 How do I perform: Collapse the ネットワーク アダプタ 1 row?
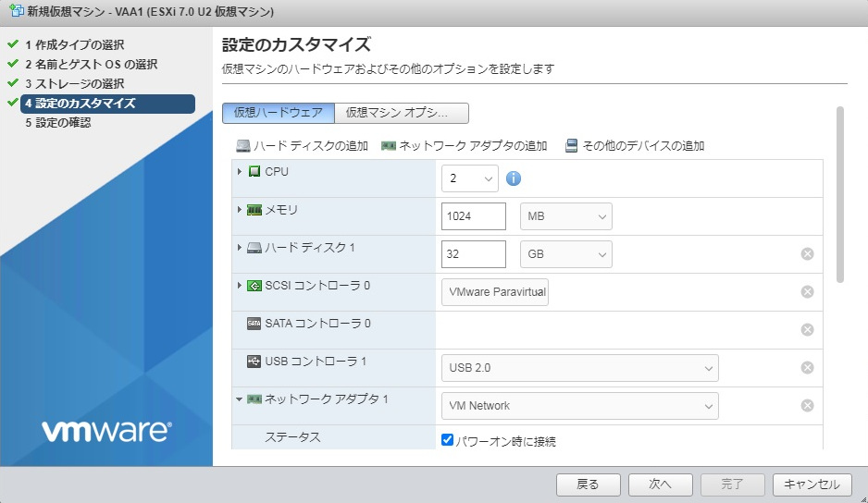click(239, 399)
